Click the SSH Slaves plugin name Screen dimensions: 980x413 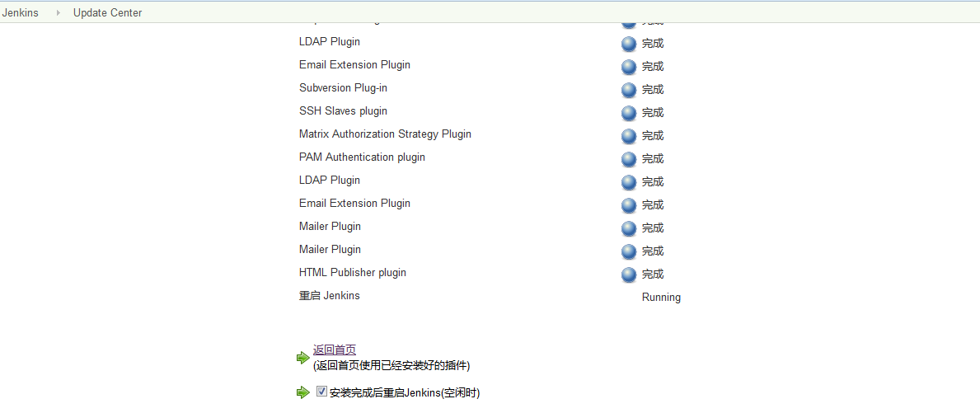click(x=343, y=111)
